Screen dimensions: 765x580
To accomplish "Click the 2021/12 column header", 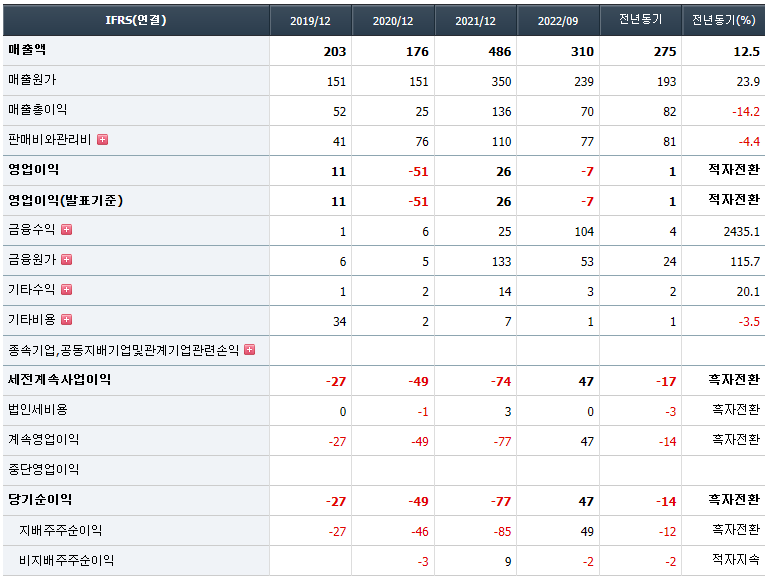I will click(x=475, y=21).
